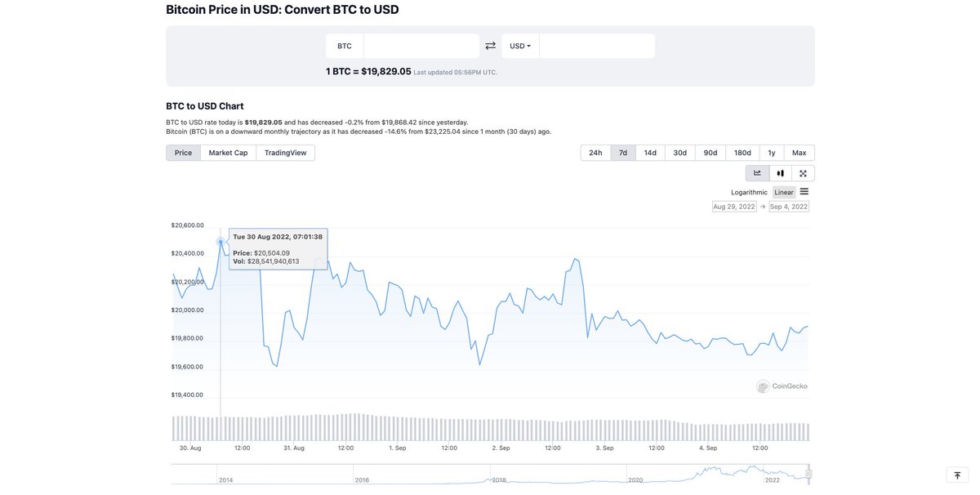The image size is (980, 495).
Task: Select the 1y time range
Action: pos(772,153)
